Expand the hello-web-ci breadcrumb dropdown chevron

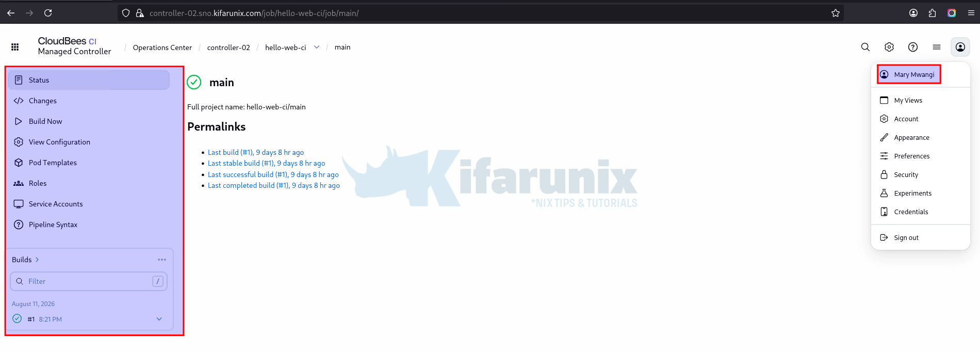317,47
